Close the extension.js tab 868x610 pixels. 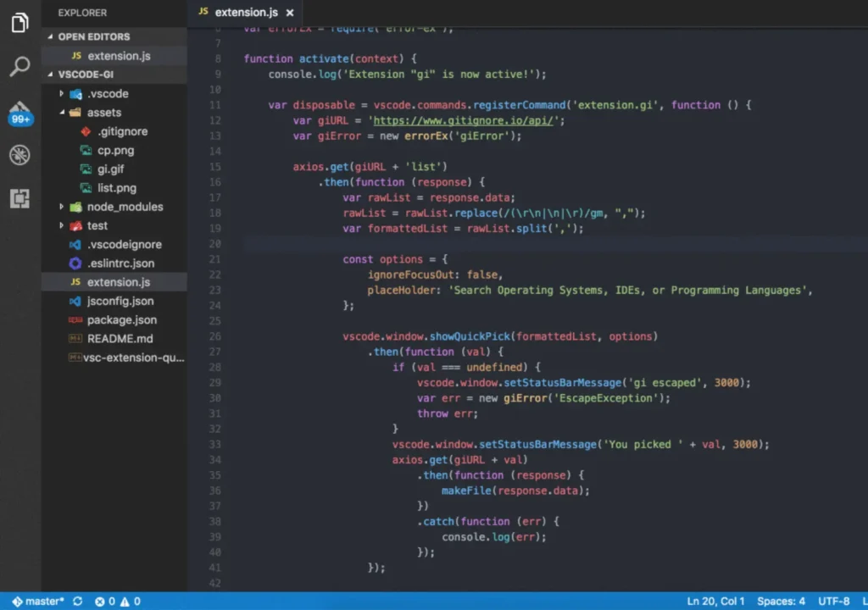coord(290,13)
